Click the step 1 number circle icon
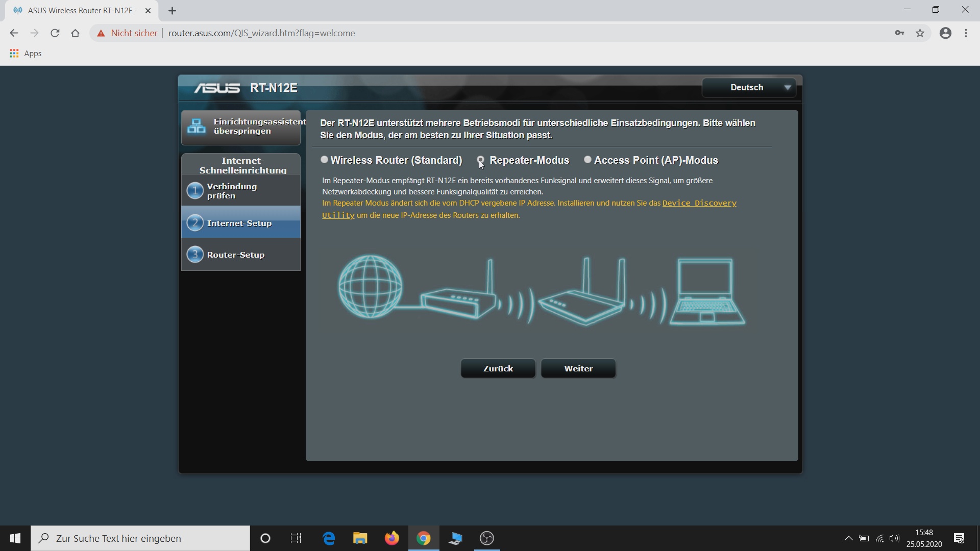980x551 pixels. 195,191
